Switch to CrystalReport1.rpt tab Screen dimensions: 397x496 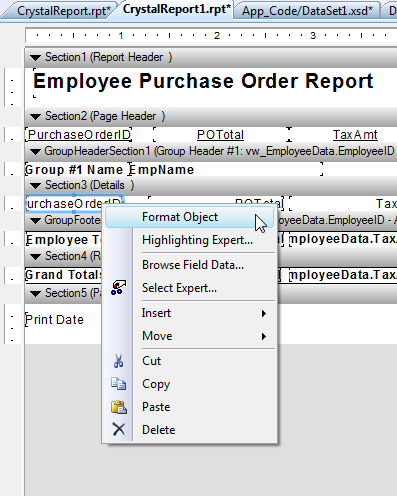pos(177,10)
